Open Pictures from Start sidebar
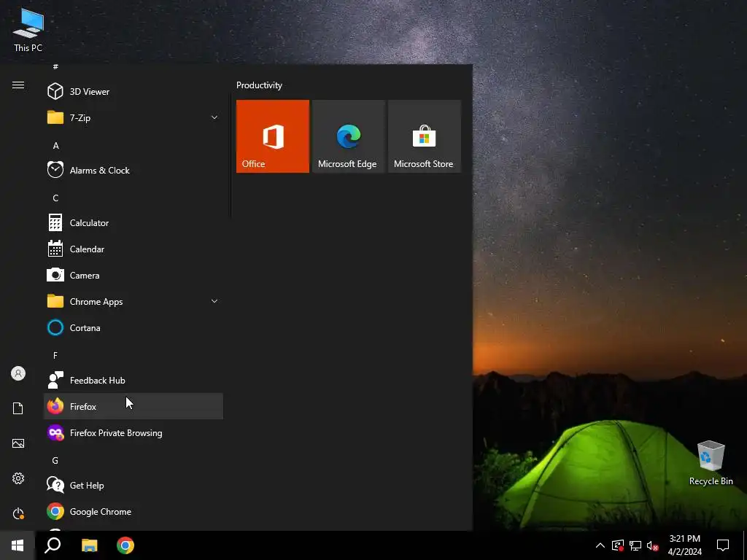 tap(18, 443)
